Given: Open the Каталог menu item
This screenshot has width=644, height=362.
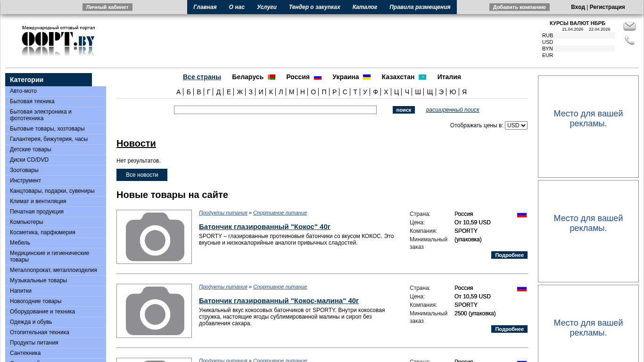Looking at the screenshot, I should tap(365, 7).
